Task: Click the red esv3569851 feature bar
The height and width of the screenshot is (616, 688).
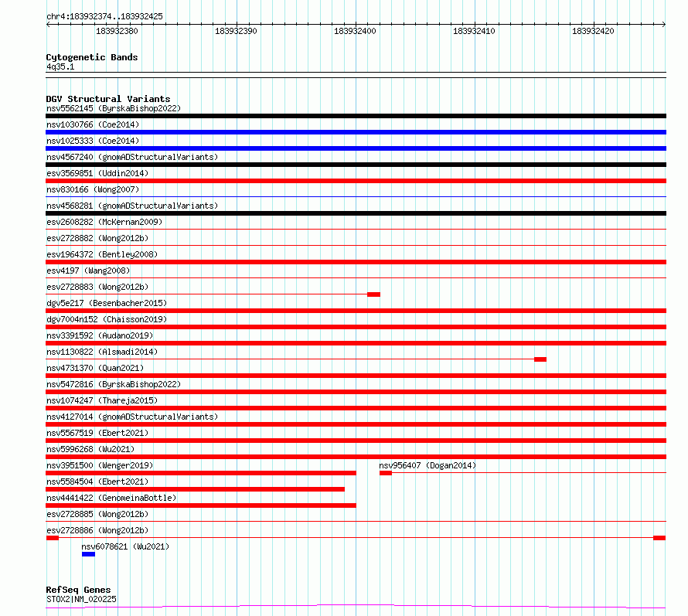Action: click(356, 181)
